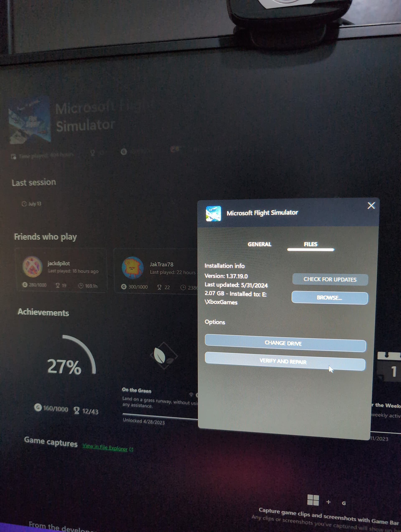Click Last updated: 5/31/2024 text
Image resolution: width=401 pixels, height=532 pixels.
[236, 285]
